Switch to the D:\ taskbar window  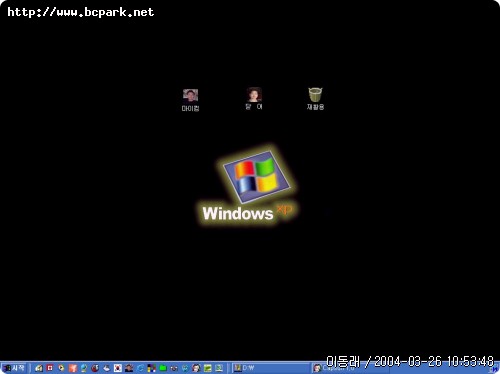[271, 368]
